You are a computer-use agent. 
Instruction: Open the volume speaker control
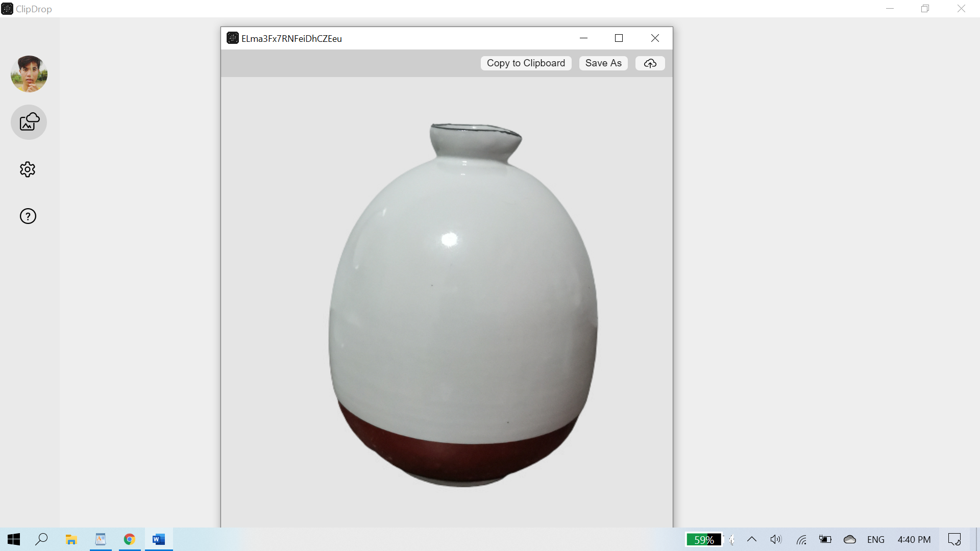click(x=776, y=539)
